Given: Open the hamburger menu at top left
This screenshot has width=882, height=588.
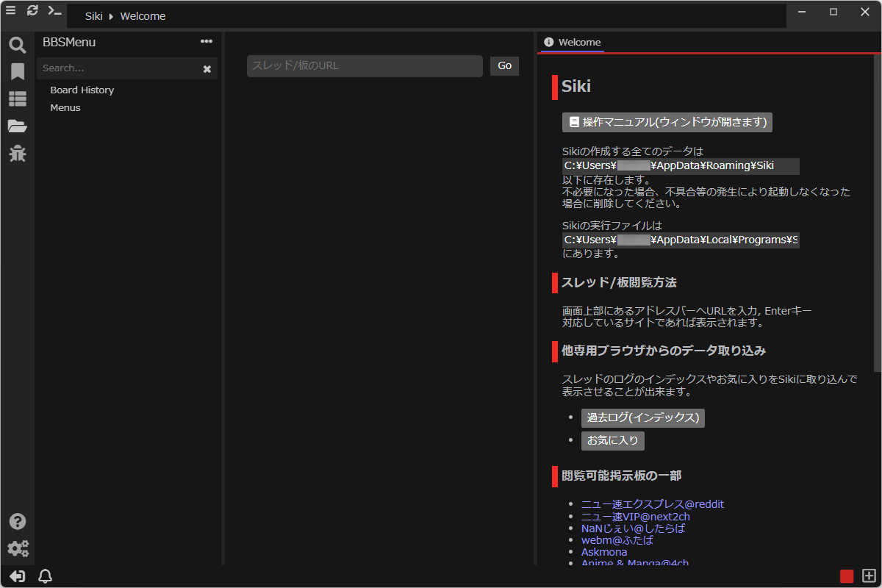Looking at the screenshot, I should click(10, 11).
